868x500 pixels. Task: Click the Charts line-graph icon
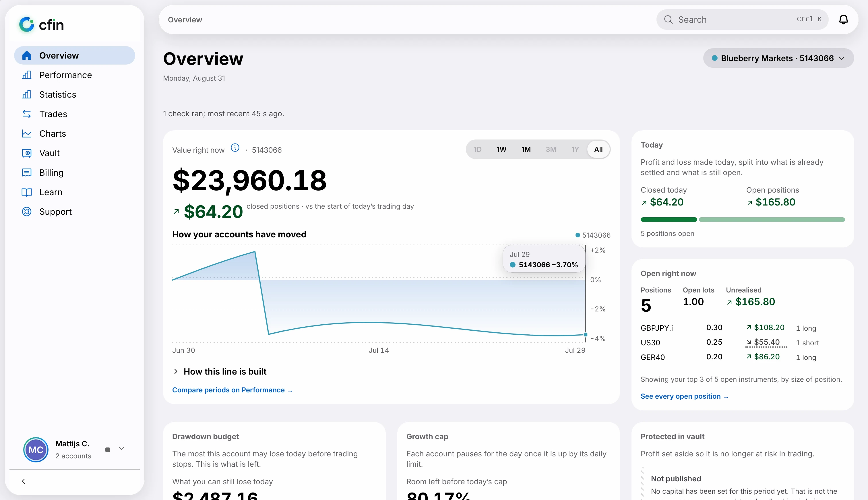coord(27,133)
